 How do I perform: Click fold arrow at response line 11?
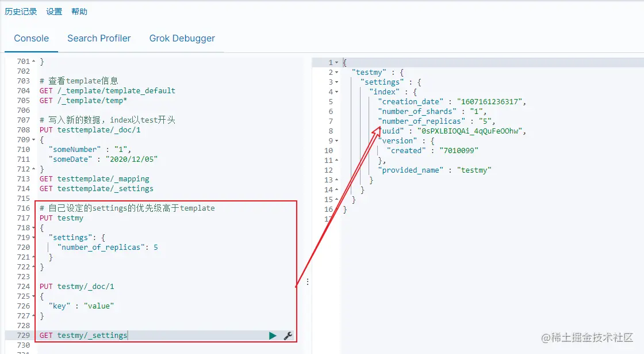(x=337, y=161)
